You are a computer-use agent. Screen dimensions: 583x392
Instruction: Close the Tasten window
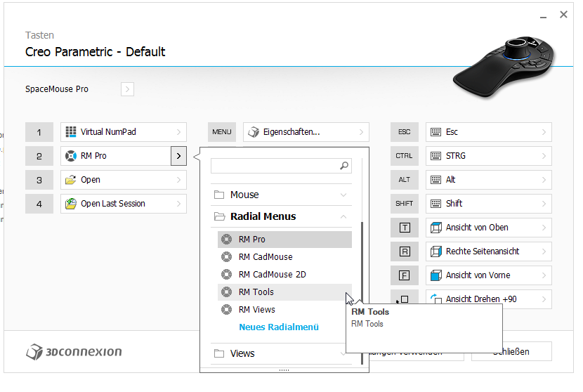563,15
